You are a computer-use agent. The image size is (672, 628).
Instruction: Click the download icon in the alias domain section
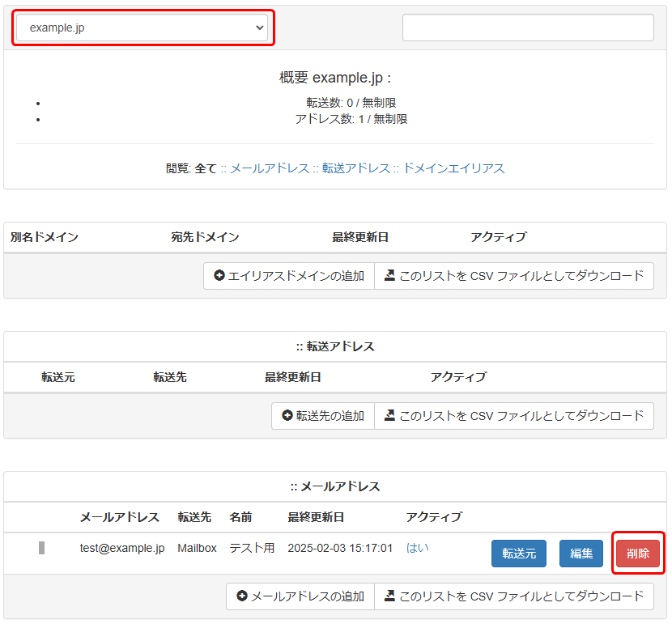(389, 275)
